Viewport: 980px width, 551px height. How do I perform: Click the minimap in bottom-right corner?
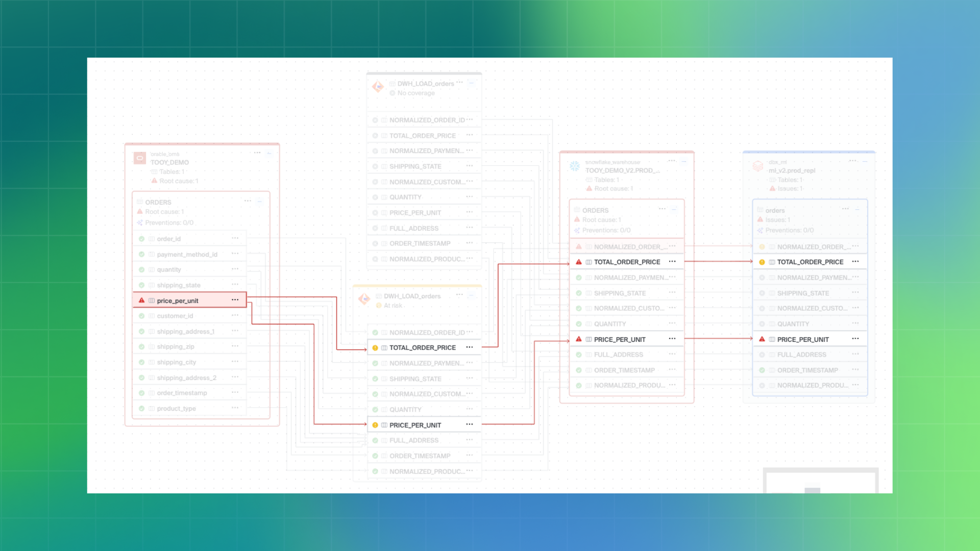point(820,481)
